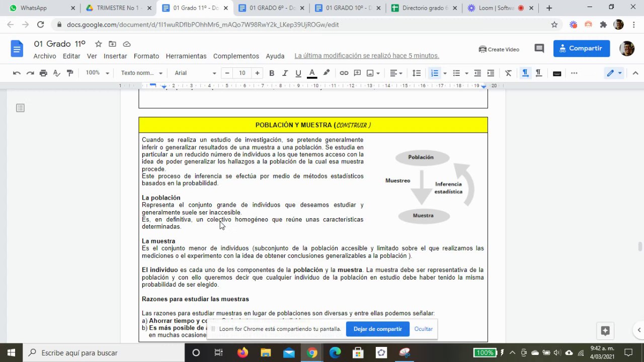
Task: Open Firefox from the taskbar
Action: [x=243, y=352]
